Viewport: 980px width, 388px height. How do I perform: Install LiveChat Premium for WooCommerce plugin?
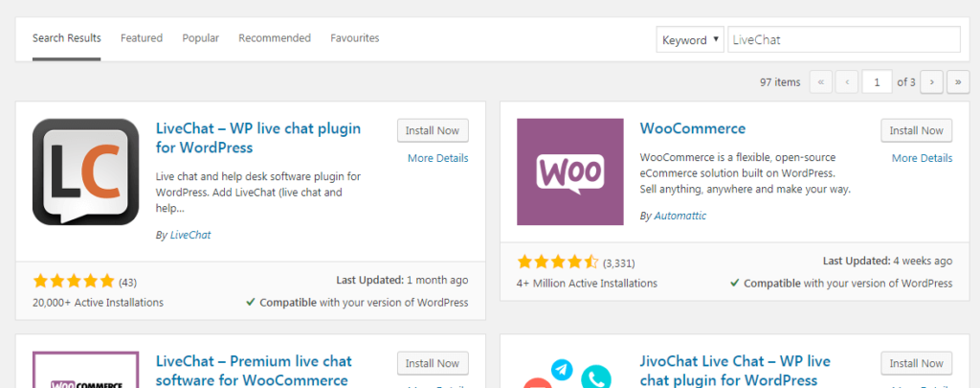click(x=433, y=364)
